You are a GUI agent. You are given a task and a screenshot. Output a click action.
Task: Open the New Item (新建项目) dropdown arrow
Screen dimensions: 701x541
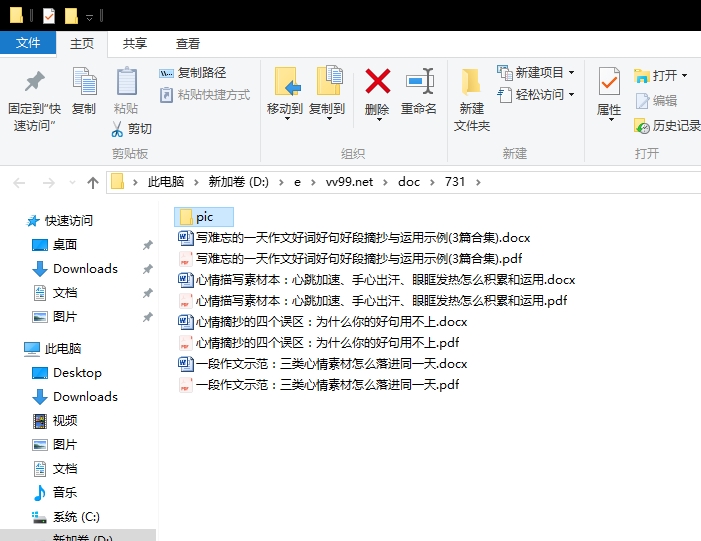571,72
